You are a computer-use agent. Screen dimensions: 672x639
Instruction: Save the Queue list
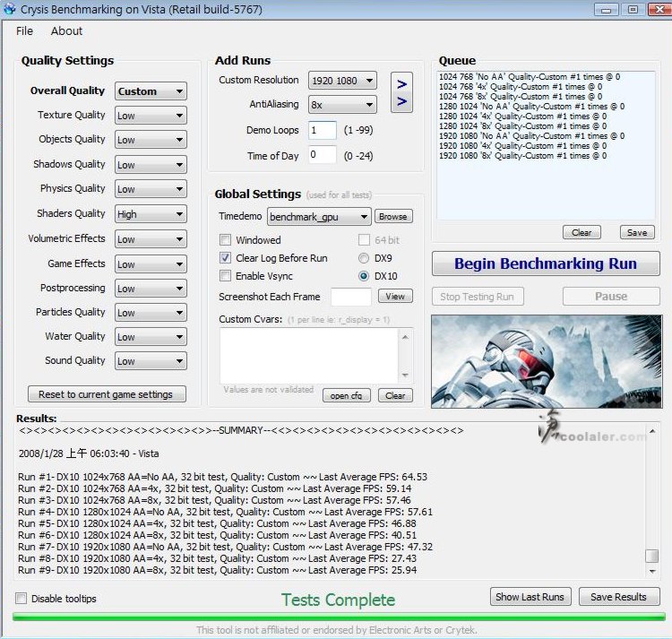(637, 232)
